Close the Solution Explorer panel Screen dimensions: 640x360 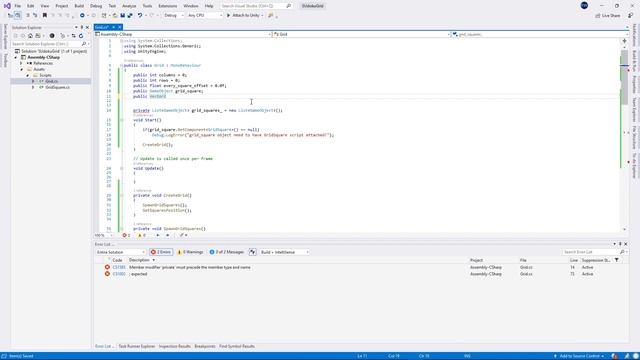click(87, 27)
